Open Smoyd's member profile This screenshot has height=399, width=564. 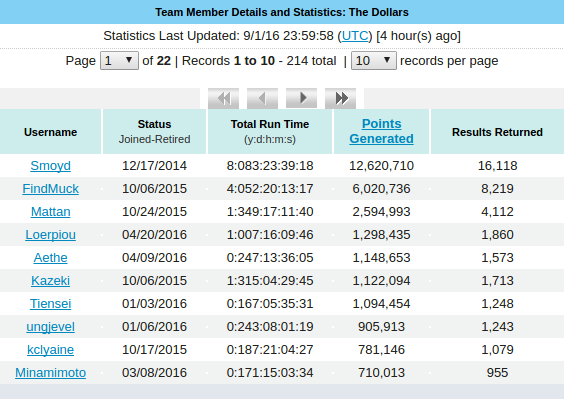(50, 166)
